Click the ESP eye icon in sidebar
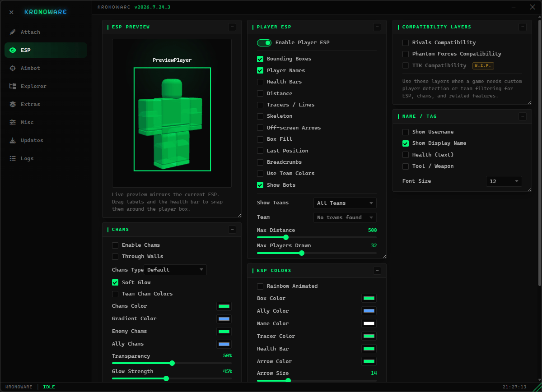The height and width of the screenshot is (392, 542). (x=13, y=50)
